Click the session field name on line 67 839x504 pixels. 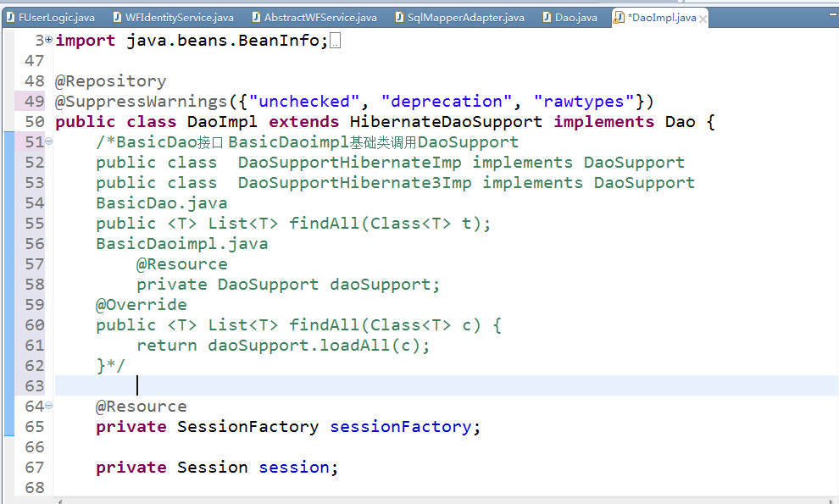(294, 468)
